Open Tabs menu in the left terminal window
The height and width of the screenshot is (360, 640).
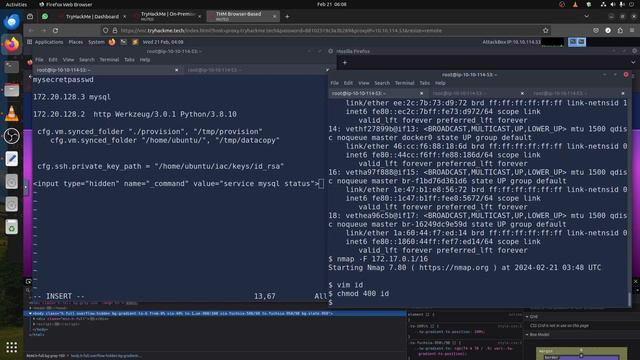[x=129, y=60]
